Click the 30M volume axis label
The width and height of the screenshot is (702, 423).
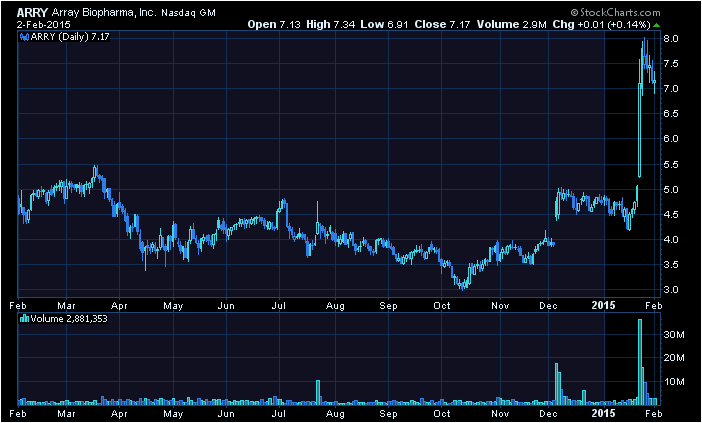(x=674, y=334)
